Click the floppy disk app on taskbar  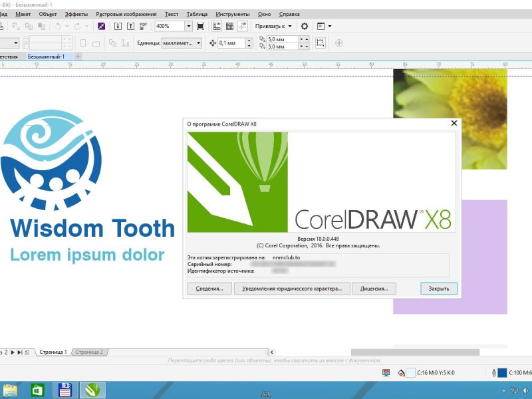(65, 390)
